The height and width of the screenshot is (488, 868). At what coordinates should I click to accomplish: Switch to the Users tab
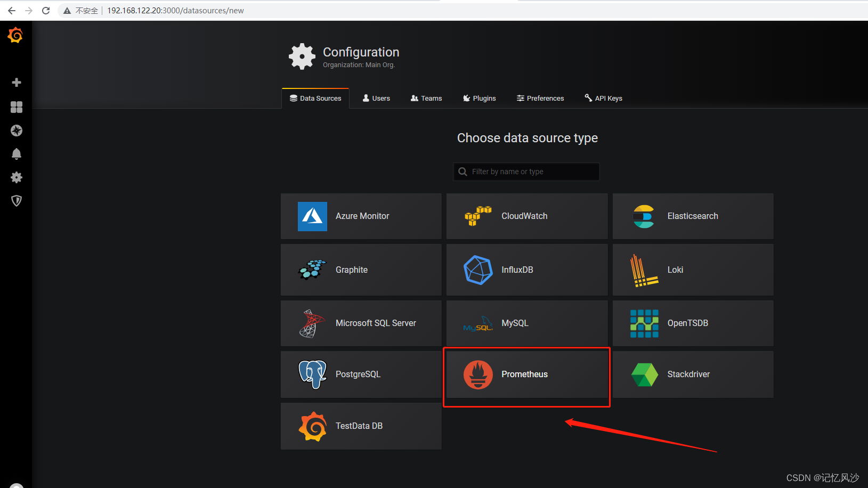tap(376, 99)
